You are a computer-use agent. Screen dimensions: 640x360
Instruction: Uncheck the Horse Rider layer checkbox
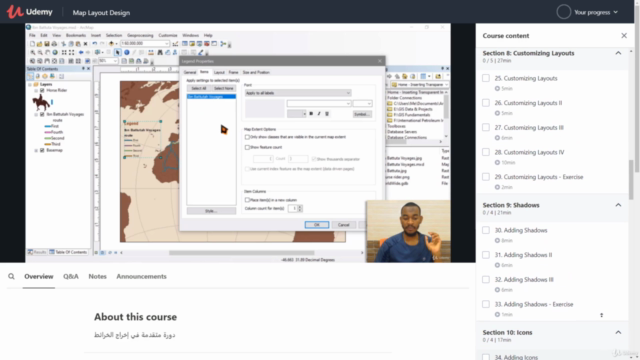tap(42, 91)
